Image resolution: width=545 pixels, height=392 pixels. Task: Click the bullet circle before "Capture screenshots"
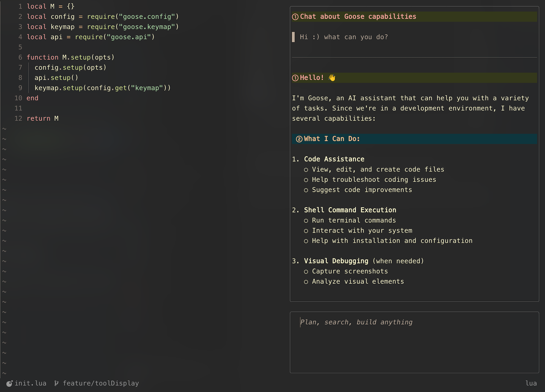pos(306,271)
